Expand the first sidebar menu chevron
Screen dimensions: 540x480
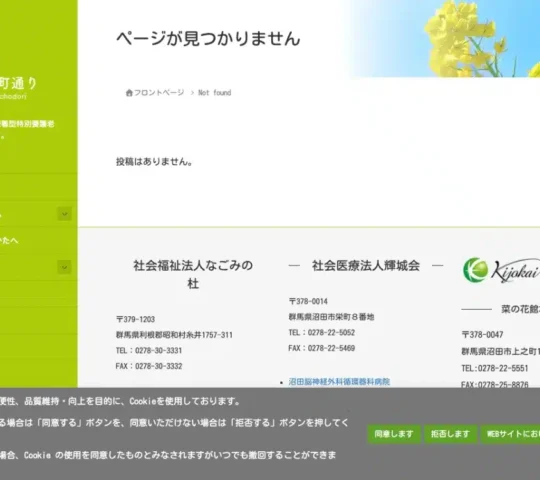click(64, 214)
